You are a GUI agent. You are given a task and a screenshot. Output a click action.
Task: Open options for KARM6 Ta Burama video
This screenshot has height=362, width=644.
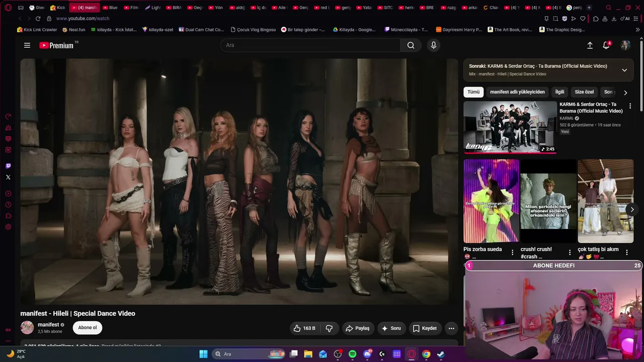pos(630,106)
